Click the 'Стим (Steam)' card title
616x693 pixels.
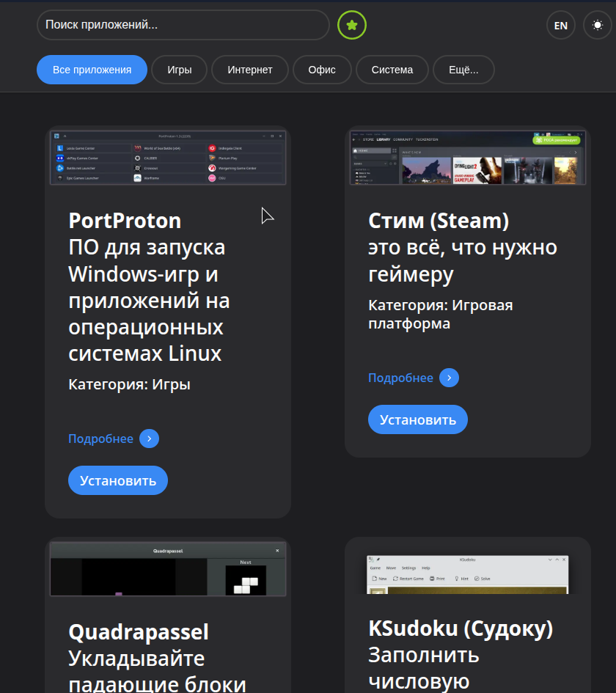tap(439, 221)
